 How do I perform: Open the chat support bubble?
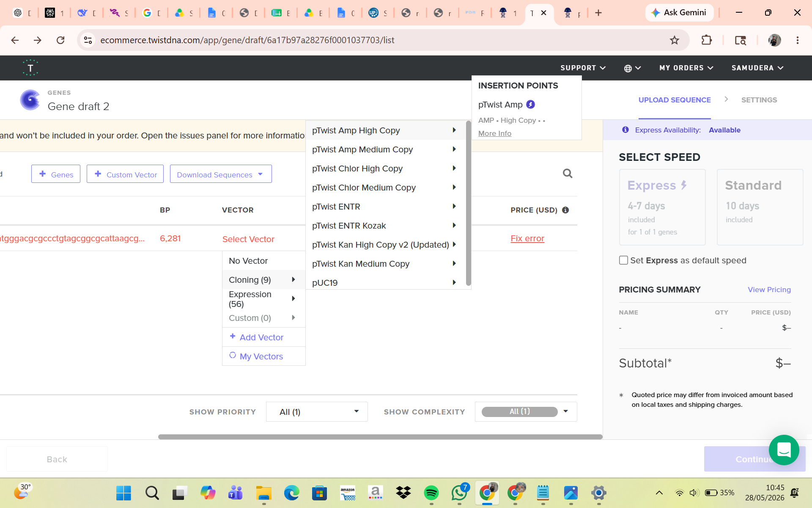point(784,450)
